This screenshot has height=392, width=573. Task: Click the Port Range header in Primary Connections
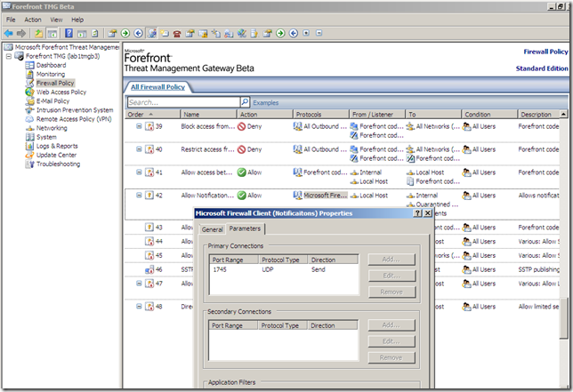pyautogui.click(x=234, y=260)
